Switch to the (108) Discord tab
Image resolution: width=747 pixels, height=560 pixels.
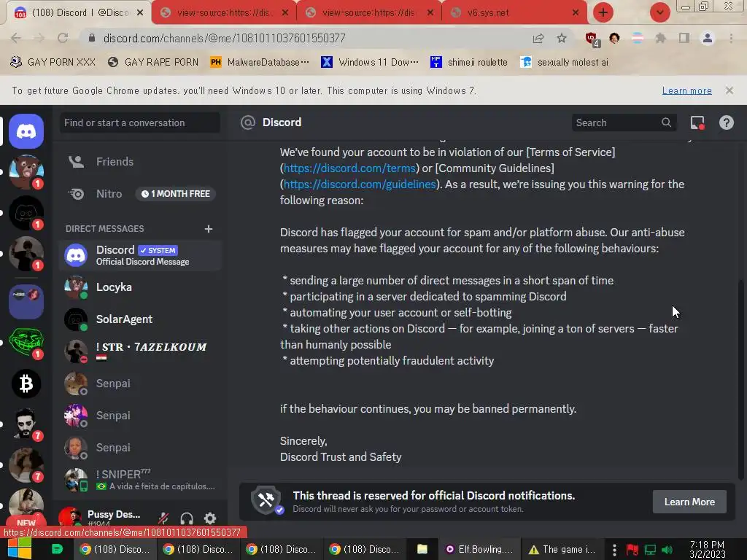click(79, 13)
